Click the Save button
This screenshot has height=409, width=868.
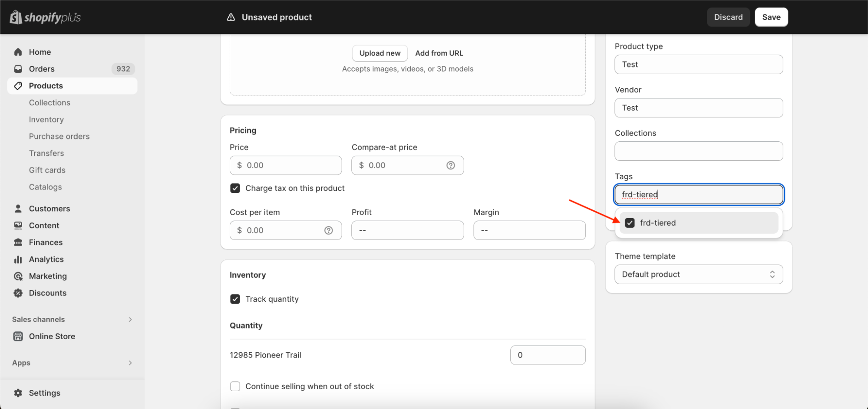(771, 17)
